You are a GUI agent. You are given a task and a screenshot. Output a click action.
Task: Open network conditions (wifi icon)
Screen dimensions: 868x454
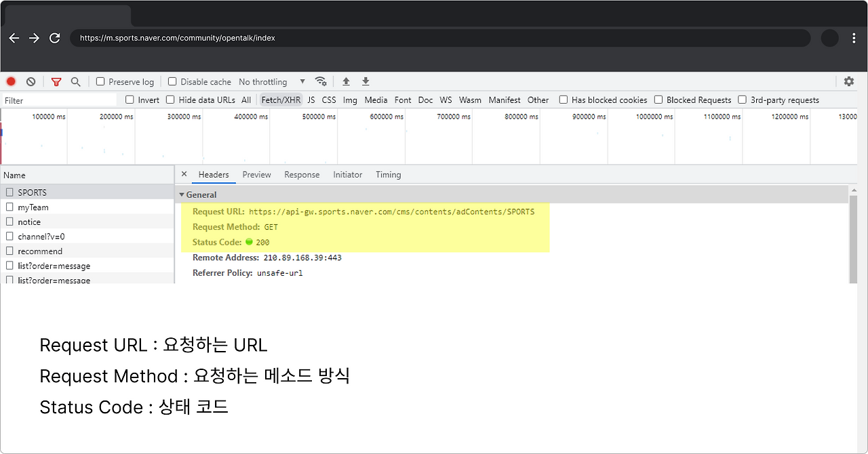pos(321,81)
